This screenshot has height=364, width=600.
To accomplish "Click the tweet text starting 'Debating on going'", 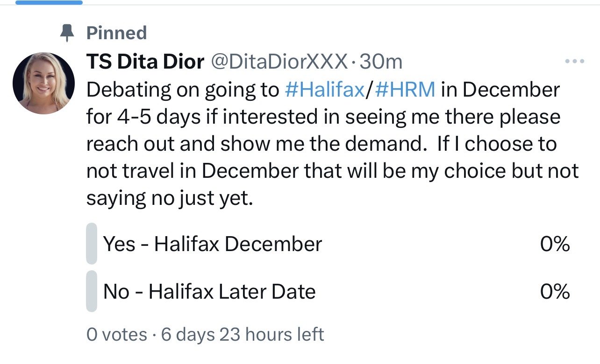I will (183, 90).
